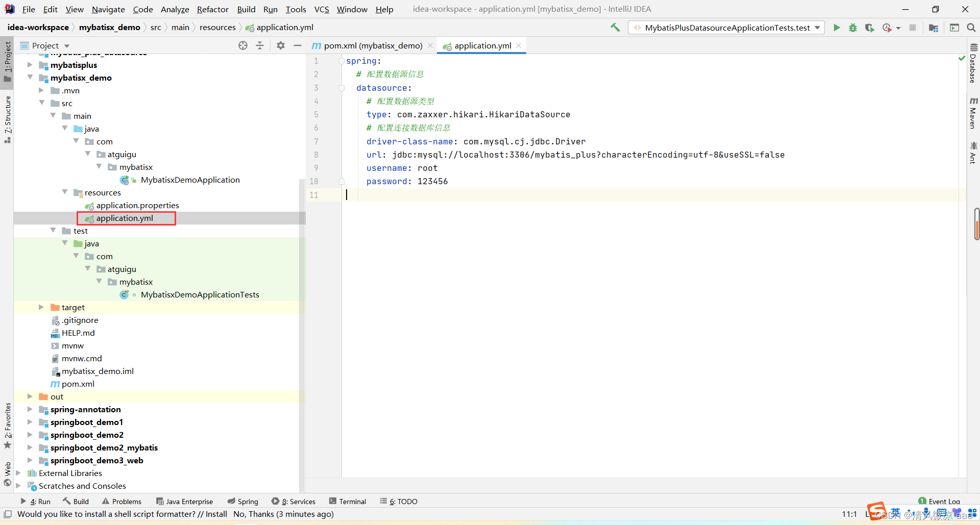Select pom.xml in project tree
Screen dimensions: 980x525
click(x=78, y=384)
